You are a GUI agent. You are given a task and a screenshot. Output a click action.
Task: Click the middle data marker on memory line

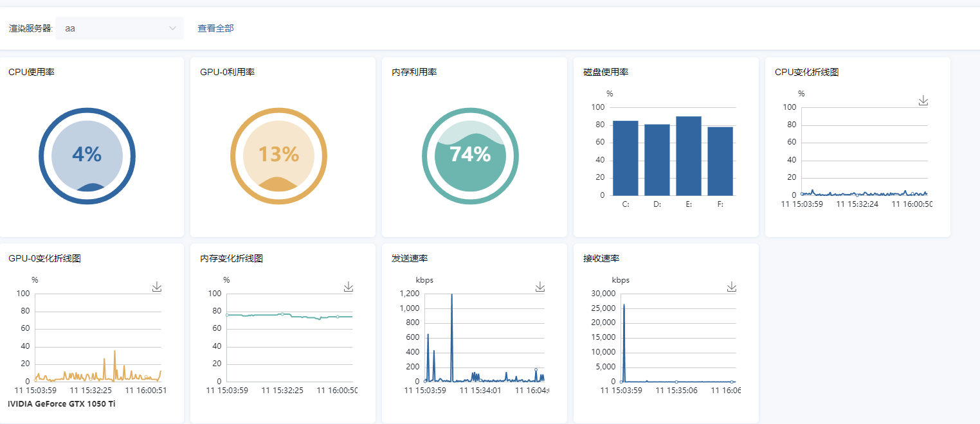[282, 314]
